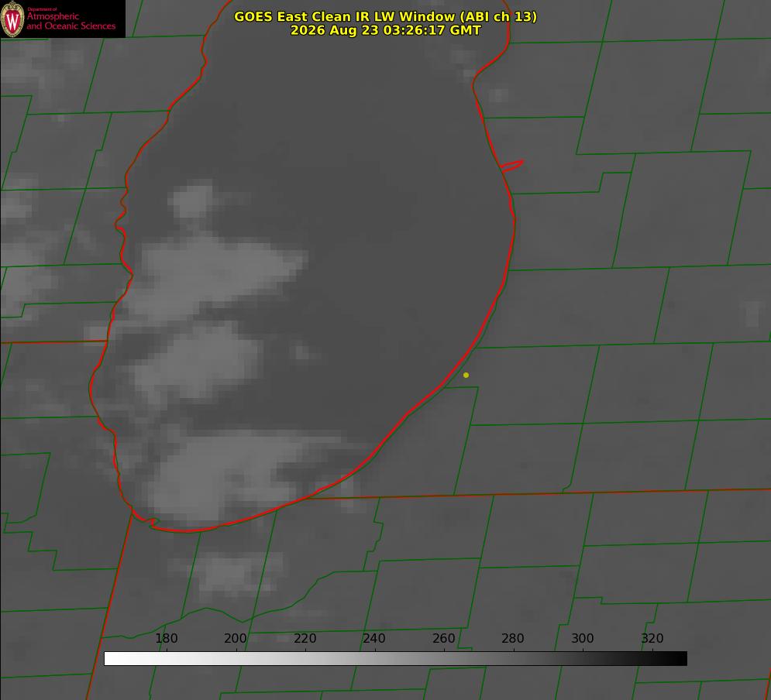Click the "Atmospheric and Oceanic Sciences" text
The height and width of the screenshot is (700, 771).
[71, 21]
